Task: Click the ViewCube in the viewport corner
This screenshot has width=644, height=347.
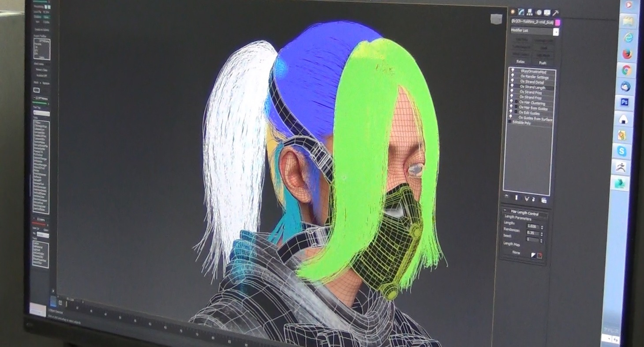Action: 496,19
